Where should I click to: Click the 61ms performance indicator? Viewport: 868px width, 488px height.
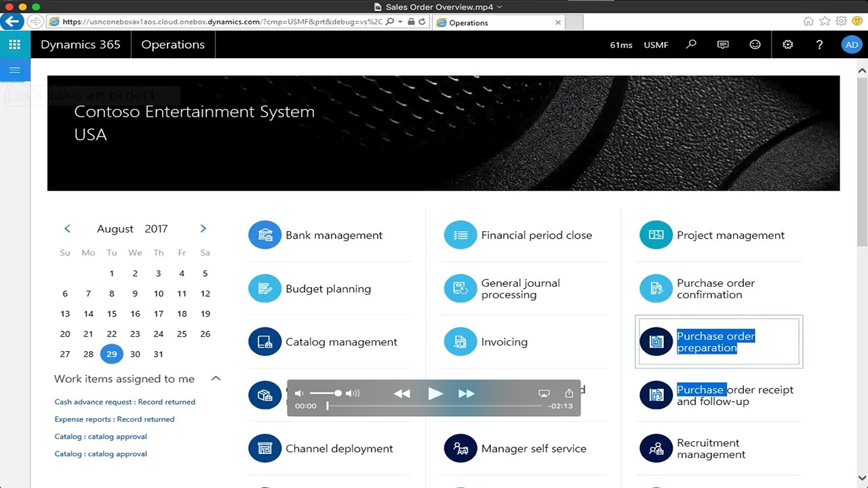[621, 45]
